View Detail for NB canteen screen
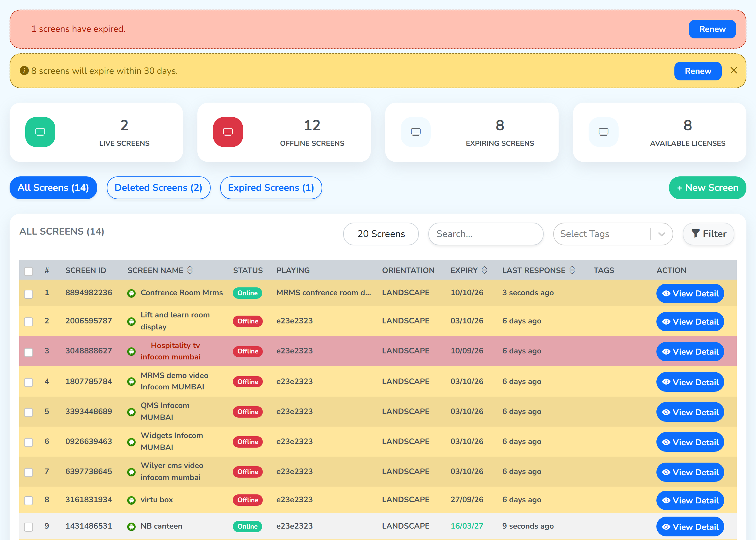 pos(690,527)
